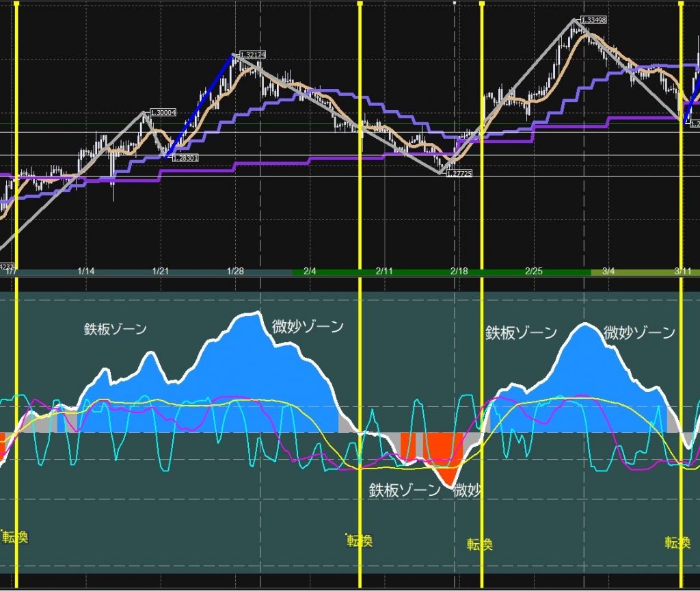Click the standalone 微妙 label below red histogram
700x591 pixels.
(467, 490)
